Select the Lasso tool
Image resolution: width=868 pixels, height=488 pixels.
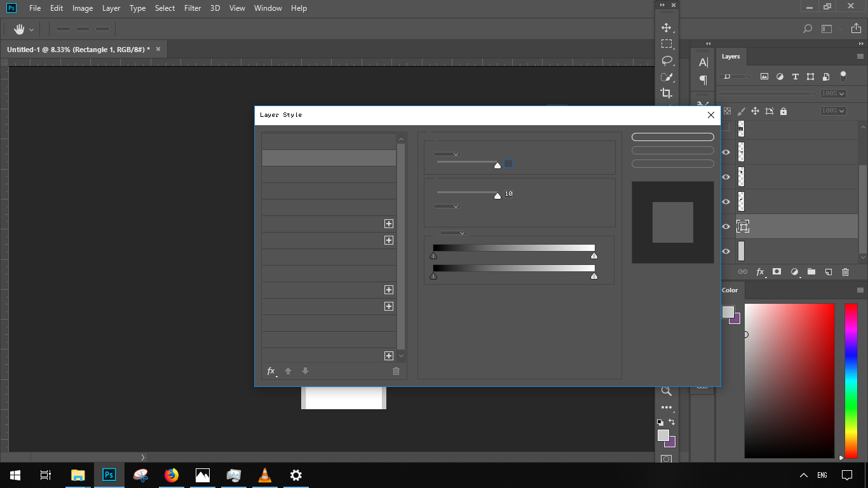667,60
